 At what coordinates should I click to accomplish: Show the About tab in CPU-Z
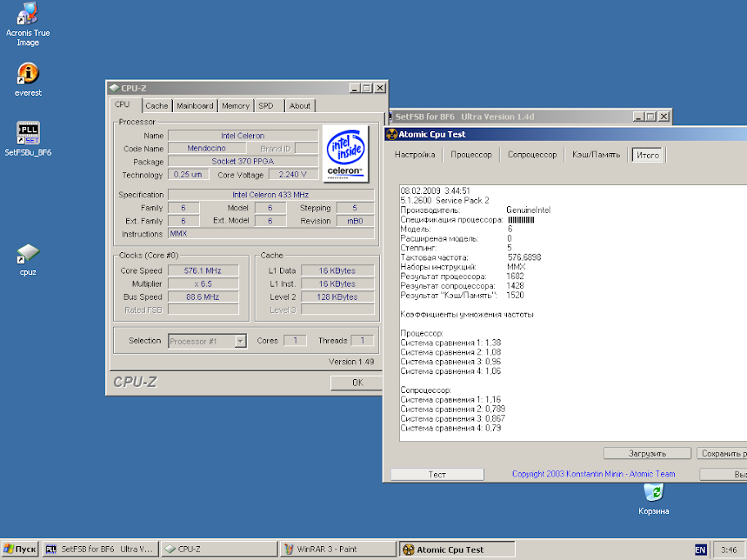click(x=300, y=106)
